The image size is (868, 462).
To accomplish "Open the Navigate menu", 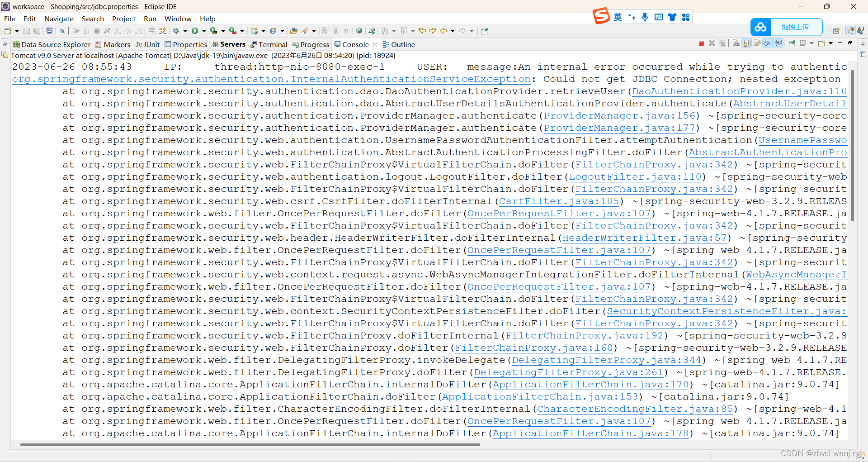I will tap(59, 19).
